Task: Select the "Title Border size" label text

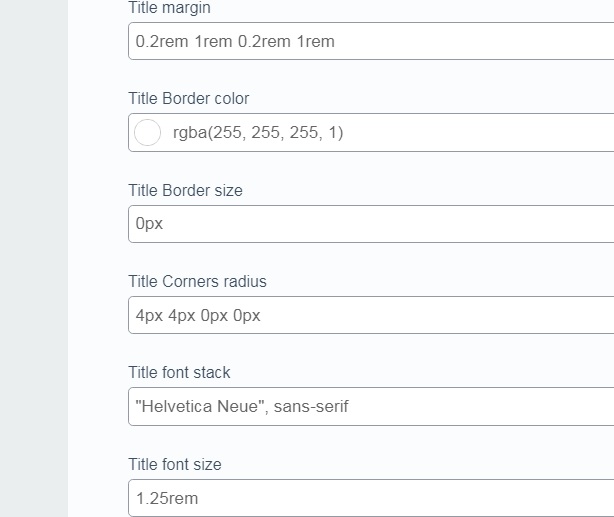Action: (x=185, y=190)
